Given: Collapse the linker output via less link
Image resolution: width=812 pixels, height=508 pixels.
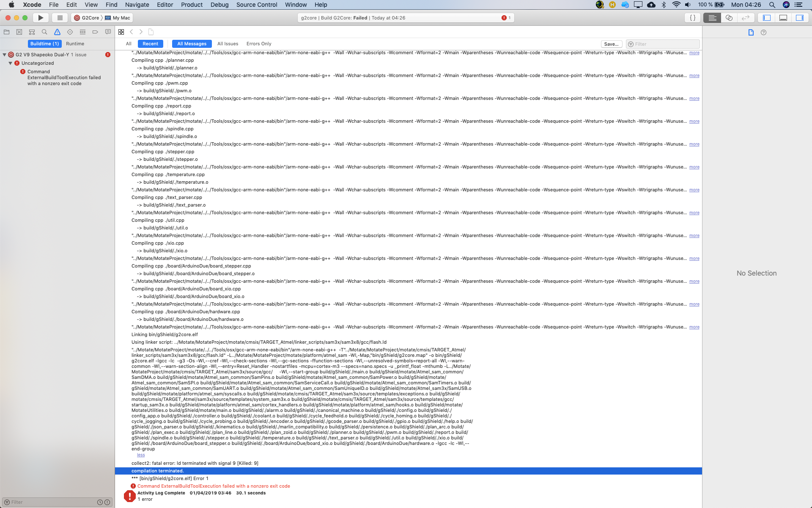Looking at the screenshot, I should coord(141,455).
